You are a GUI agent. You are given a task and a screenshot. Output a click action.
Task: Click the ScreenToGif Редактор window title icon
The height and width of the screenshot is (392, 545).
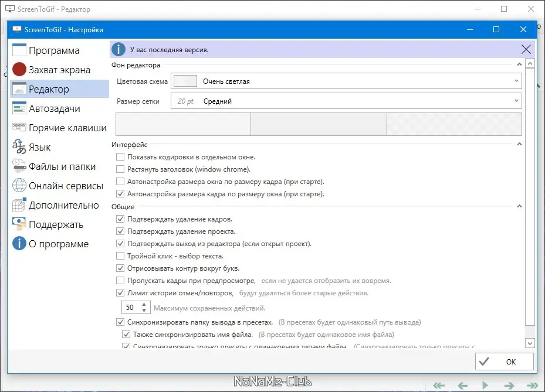point(10,9)
